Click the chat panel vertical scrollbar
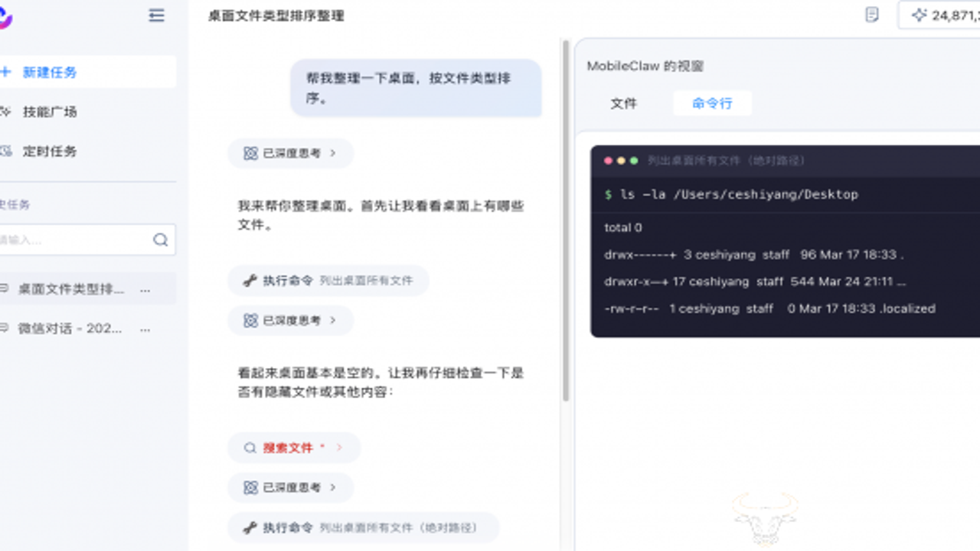The image size is (980, 551). click(566, 222)
